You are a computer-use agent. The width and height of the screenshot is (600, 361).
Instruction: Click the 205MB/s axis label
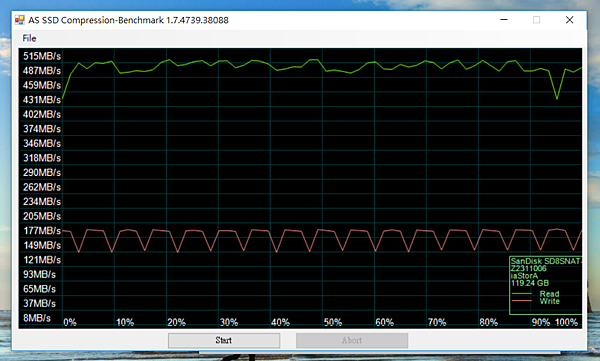42,216
